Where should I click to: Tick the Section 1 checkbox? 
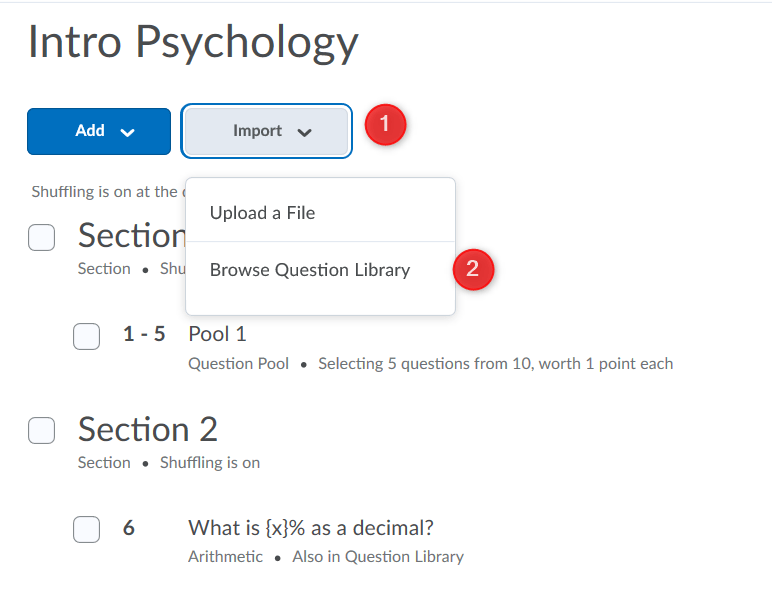[x=41, y=238]
